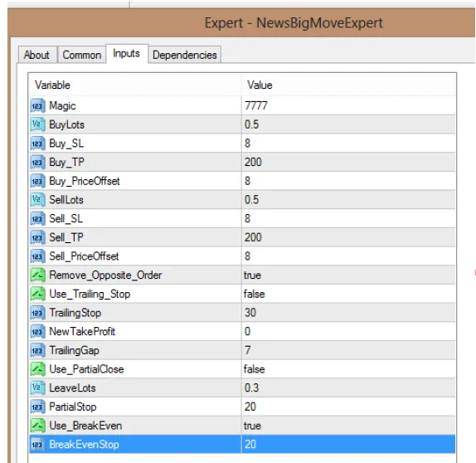Toggle the Use_BreakEven true value
This screenshot has width=476, height=463.
tap(348, 426)
